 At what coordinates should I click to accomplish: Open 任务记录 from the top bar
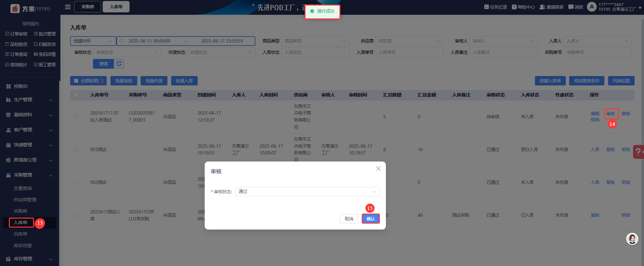pyautogui.click(x=496, y=7)
